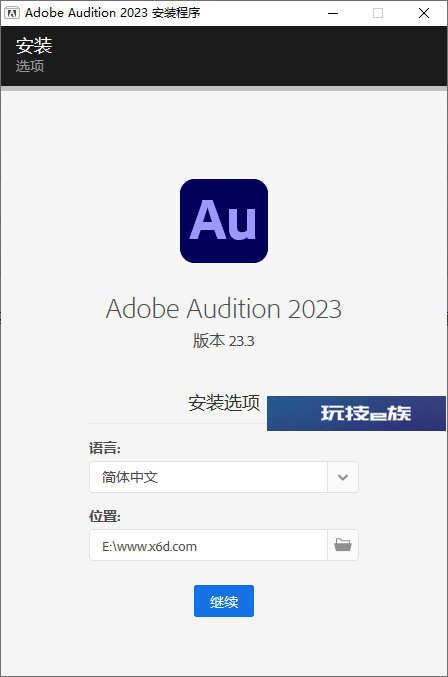This screenshot has height=677, width=448.
Task: Click the Adobe Audition 2023 product name text
Action: click(x=224, y=309)
